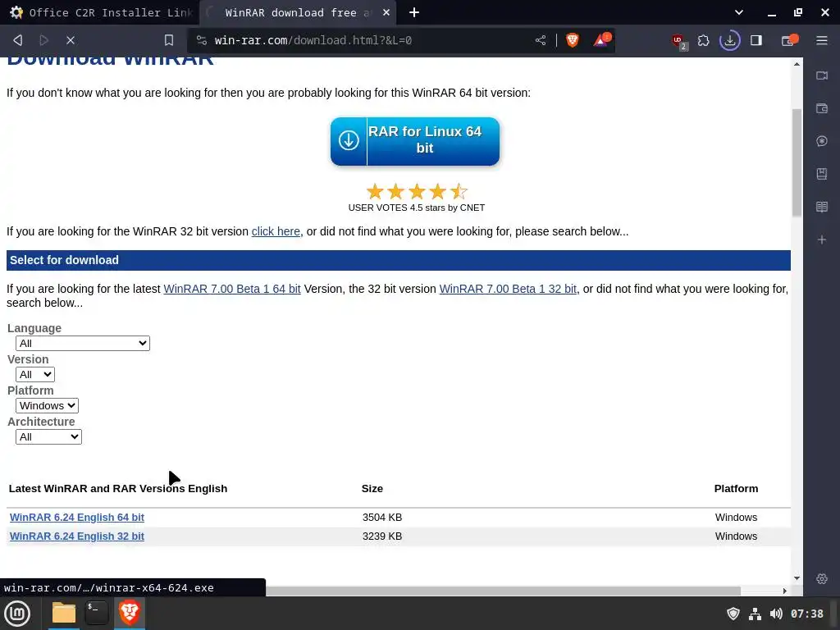Click 'USER VOTES 4.5 stars by CNET' text

[416, 208]
